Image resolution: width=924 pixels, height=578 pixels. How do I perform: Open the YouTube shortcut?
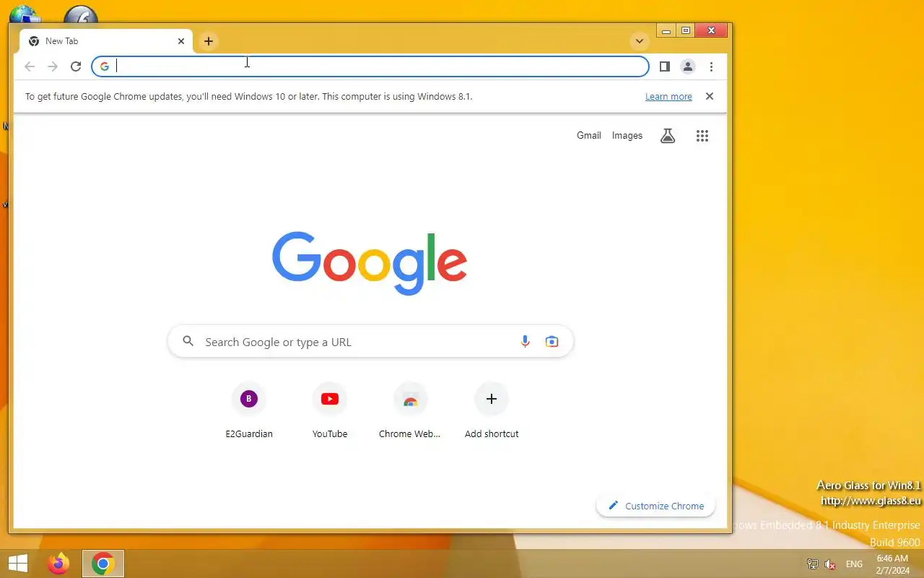point(330,410)
